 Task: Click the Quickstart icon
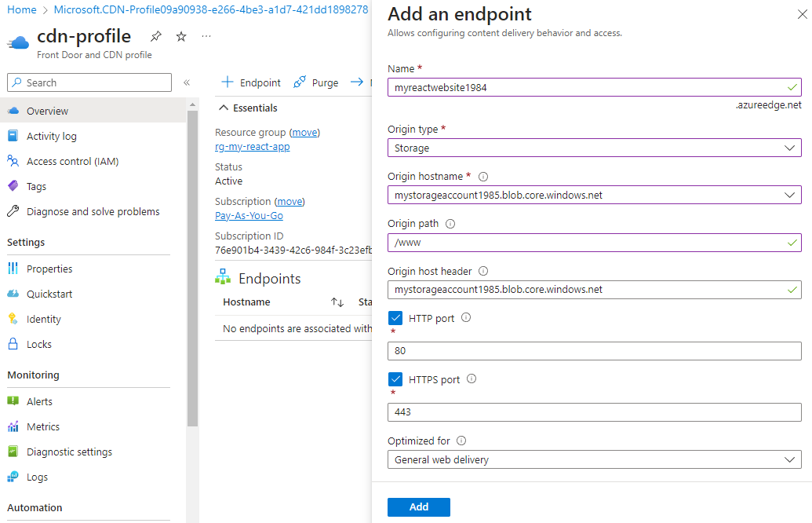13,294
